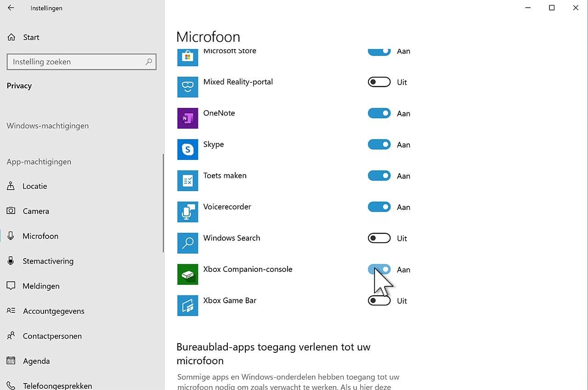Click the Xbox Companion-console app icon
This screenshot has width=588, height=390.
pos(187,274)
